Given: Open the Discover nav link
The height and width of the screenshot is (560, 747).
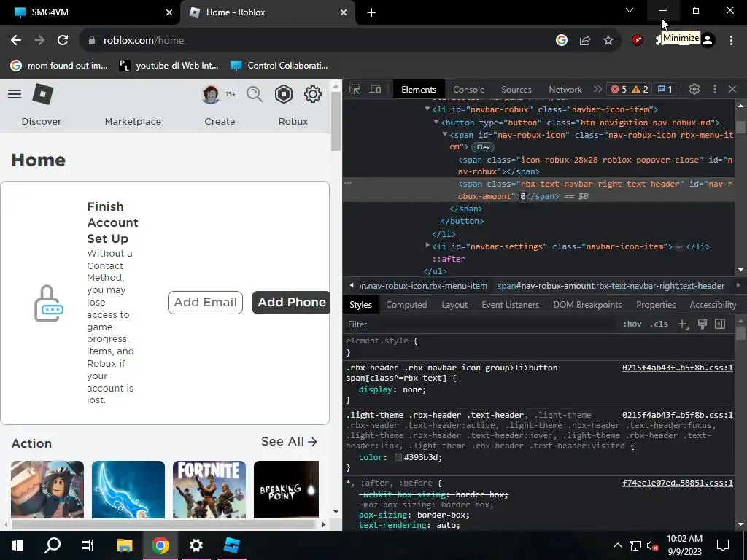Looking at the screenshot, I should click(42, 122).
